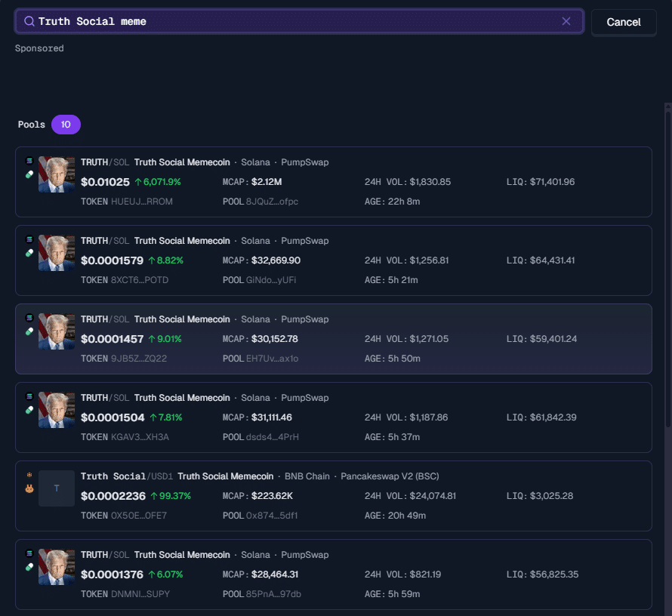Click token KGAV3...XH3A address
Viewport: 672px width, 616px height.
[140, 437]
